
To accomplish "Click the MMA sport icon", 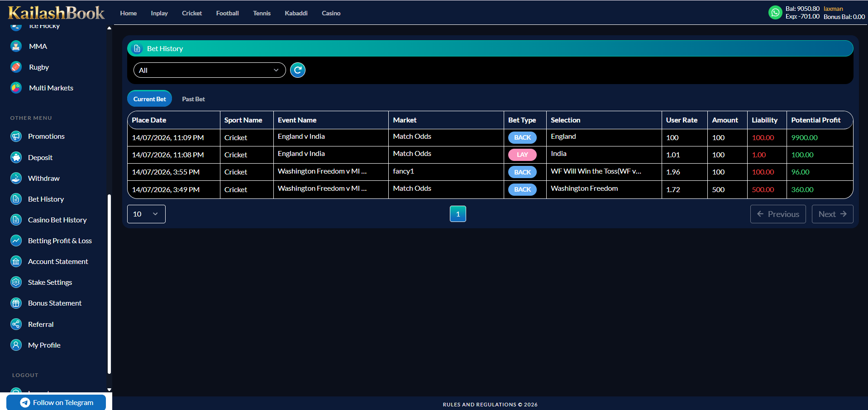I will pos(16,46).
